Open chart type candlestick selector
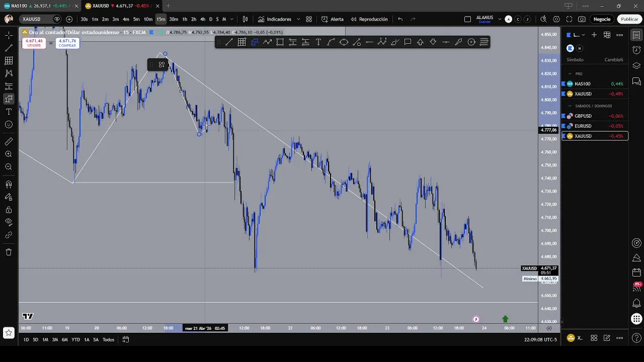This screenshot has width=644, height=362. click(x=245, y=19)
